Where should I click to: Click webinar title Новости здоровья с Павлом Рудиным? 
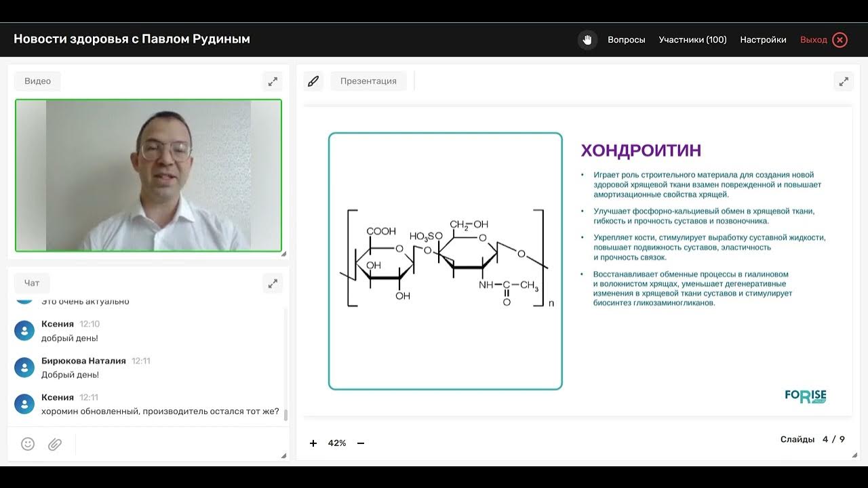click(x=132, y=39)
